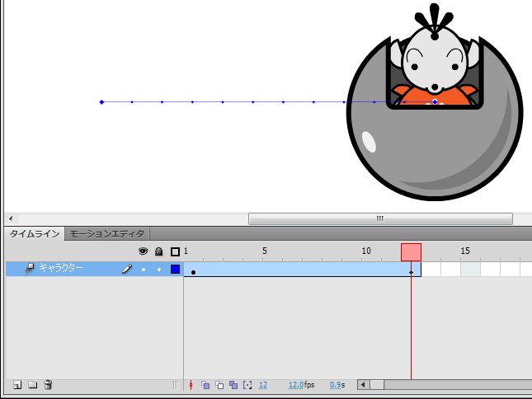Toggle outlines for all layers (square header)
This screenshot has height=399, width=532.
click(175, 251)
